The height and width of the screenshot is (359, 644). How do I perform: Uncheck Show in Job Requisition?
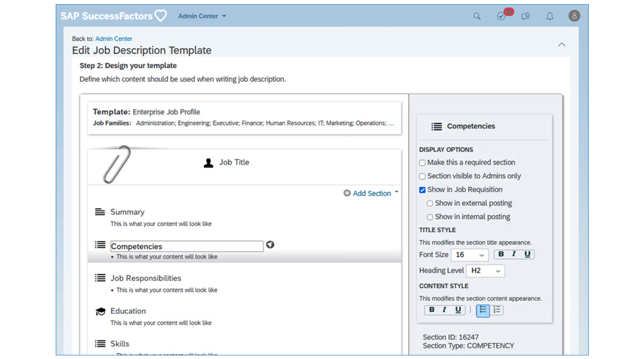422,190
